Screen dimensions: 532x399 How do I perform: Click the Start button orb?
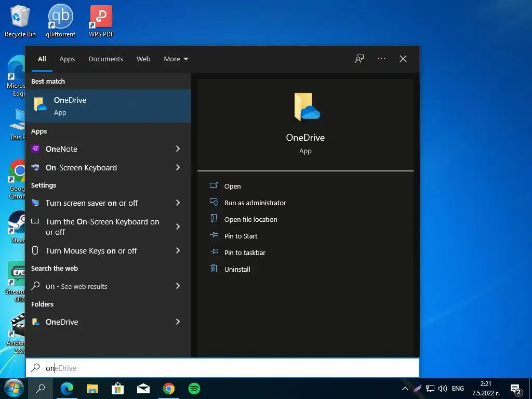(14, 389)
